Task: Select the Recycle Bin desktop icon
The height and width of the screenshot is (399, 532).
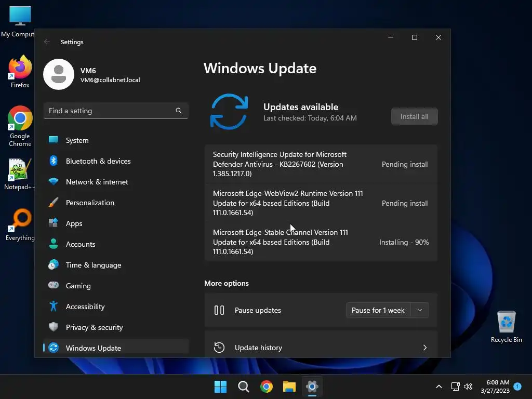Action: pyautogui.click(x=506, y=327)
